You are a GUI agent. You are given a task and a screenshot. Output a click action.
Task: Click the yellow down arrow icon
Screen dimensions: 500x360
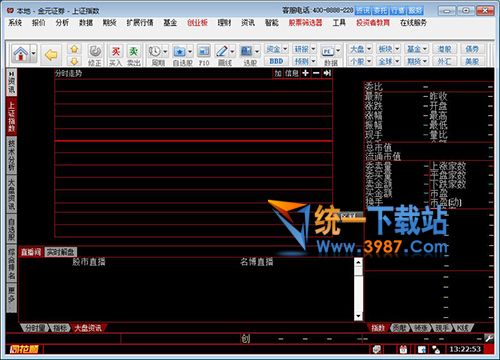tap(74, 61)
